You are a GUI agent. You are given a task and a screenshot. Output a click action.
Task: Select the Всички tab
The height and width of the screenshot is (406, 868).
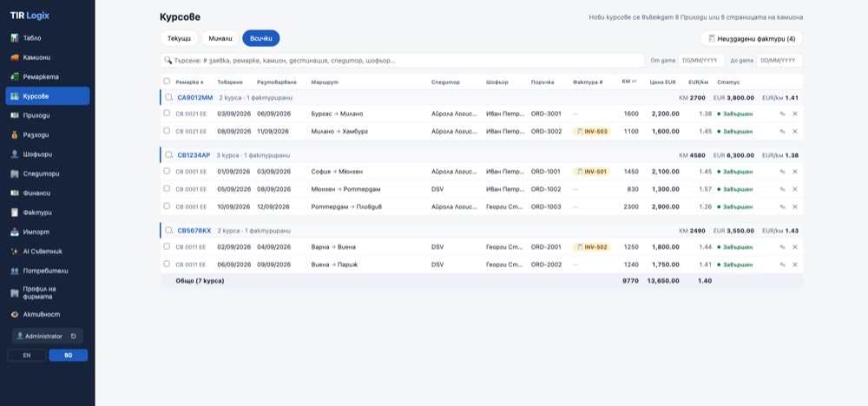(x=261, y=38)
